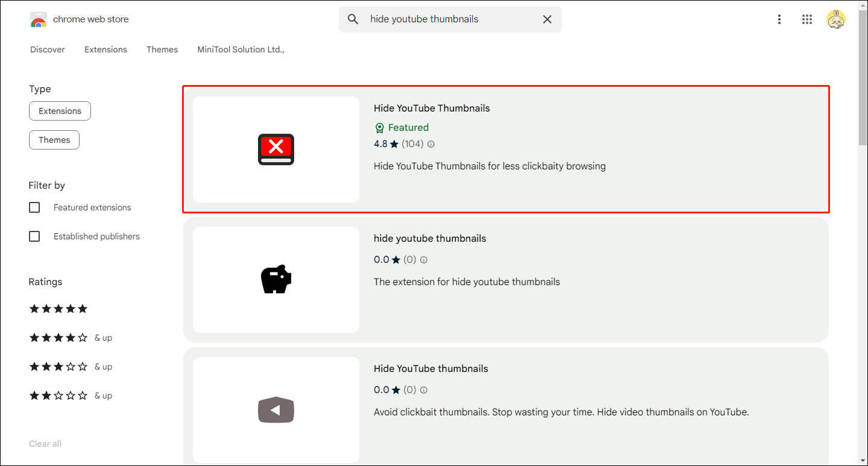
Task: Open the lowercase hide youtube thumbnails title
Action: click(x=430, y=239)
